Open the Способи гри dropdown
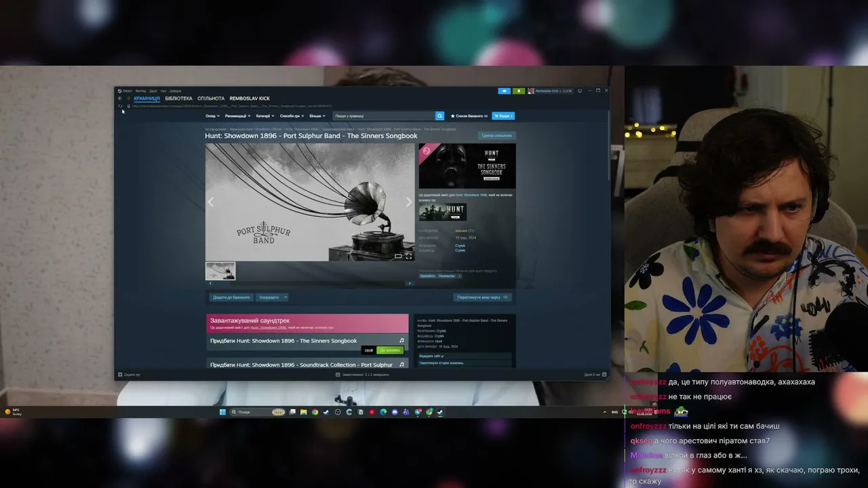The width and height of the screenshot is (868, 488). point(292,116)
